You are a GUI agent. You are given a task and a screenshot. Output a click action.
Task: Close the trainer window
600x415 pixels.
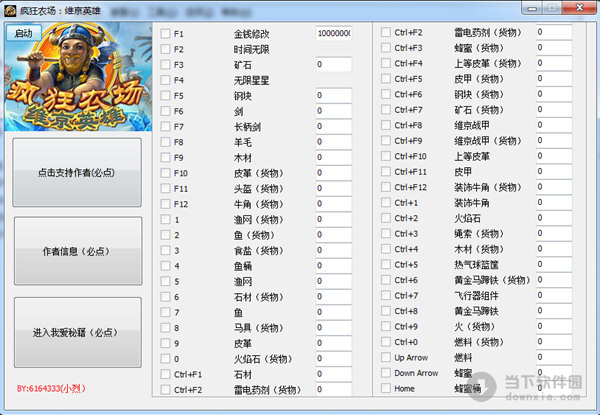point(579,8)
